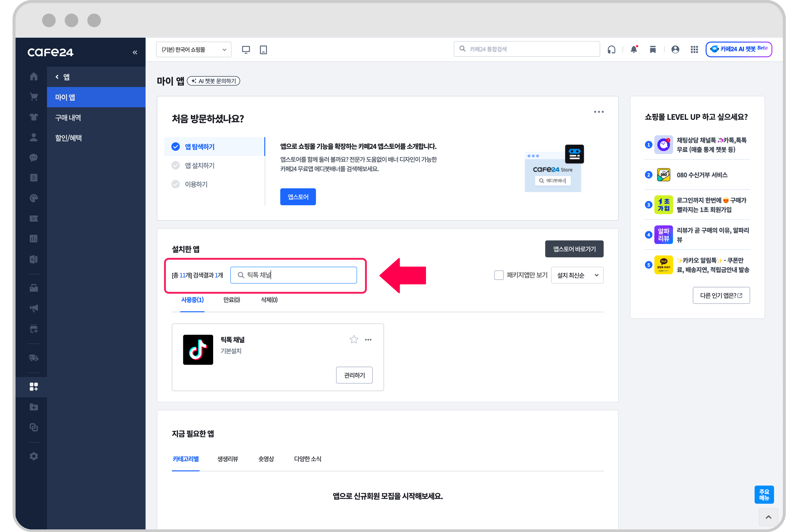
Task: Click the AI 챗봇 문의하기 pill
Action: pyautogui.click(x=214, y=81)
